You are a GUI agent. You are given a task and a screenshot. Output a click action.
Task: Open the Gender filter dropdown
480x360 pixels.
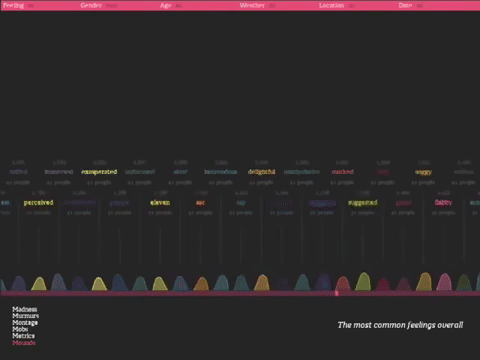(91, 5)
